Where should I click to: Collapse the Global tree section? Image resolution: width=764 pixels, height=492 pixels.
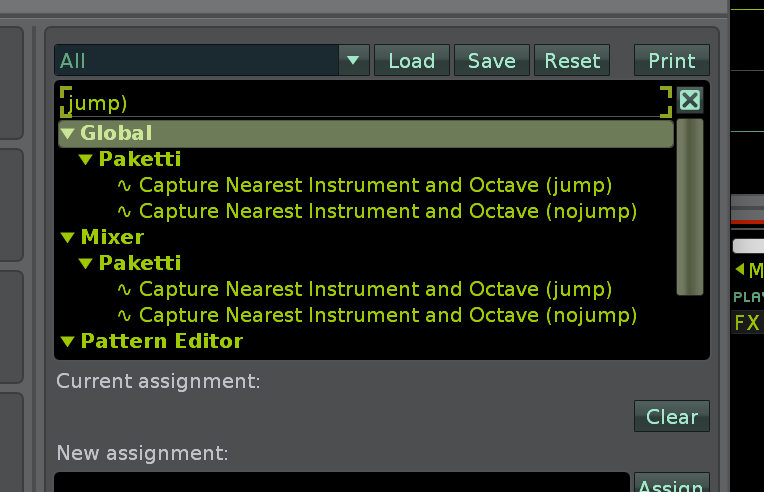click(67, 133)
